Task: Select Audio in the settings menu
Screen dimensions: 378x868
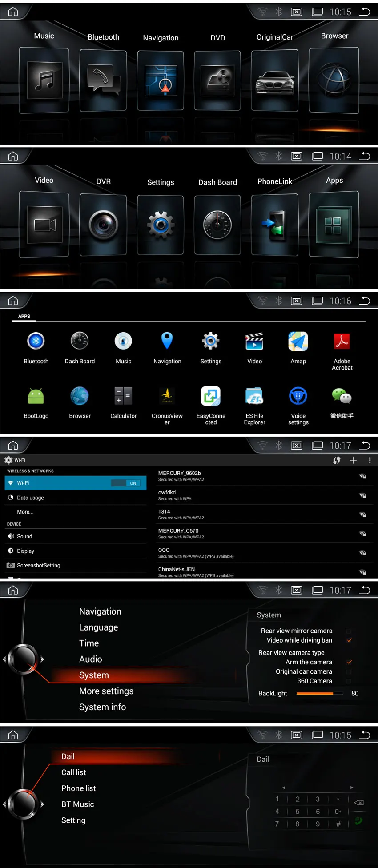Action: click(91, 659)
